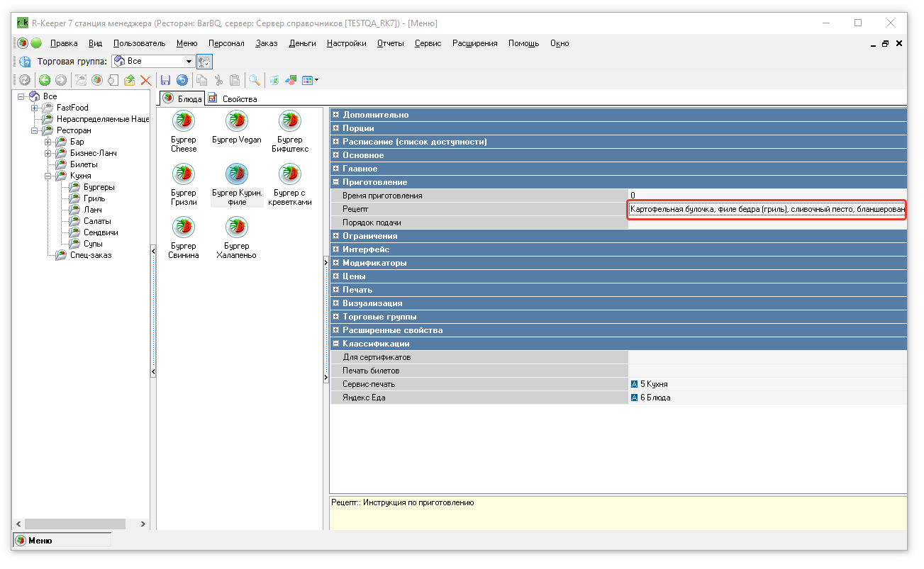Click the grey refresh icon in the toolbar
This screenshot has width=924, height=569.
25,80
